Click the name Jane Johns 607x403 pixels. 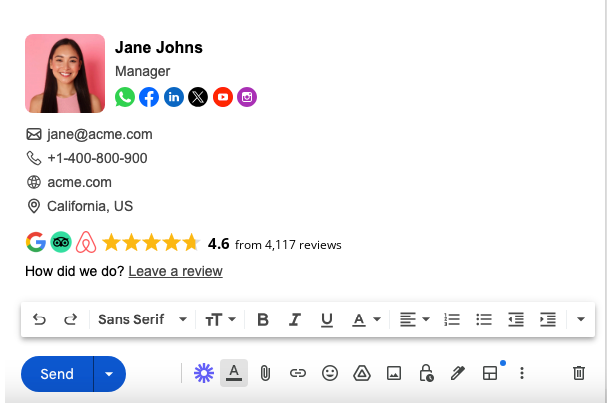click(x=159, y=48)
